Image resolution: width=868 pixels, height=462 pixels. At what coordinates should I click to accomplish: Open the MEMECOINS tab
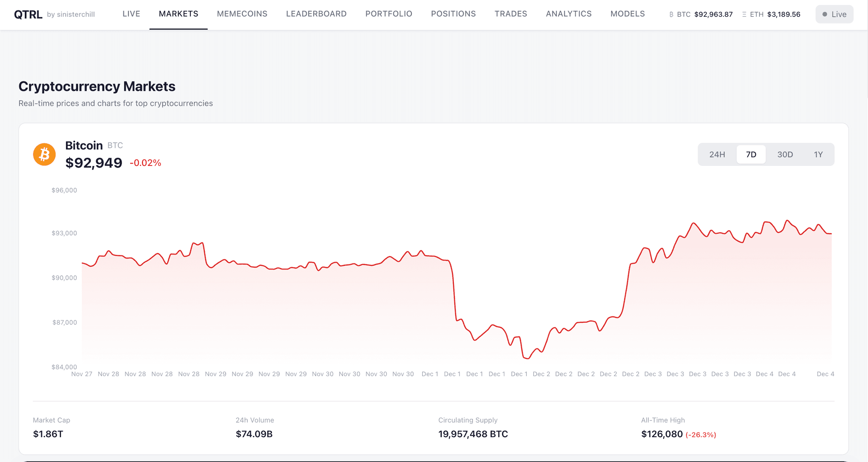click(242, 14)
